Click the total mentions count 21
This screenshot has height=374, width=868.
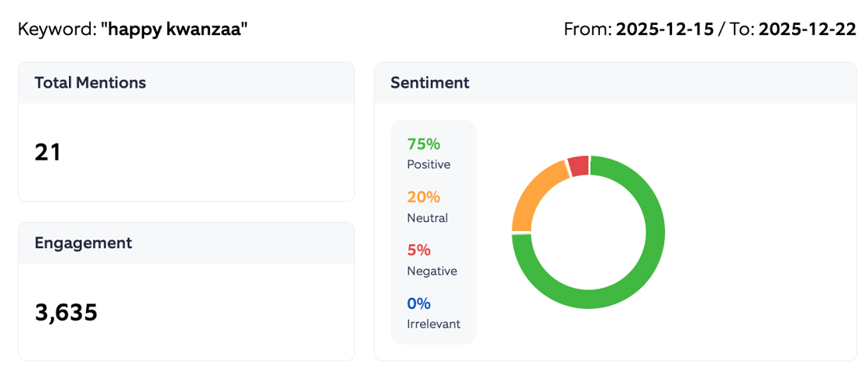click(48, 152)
